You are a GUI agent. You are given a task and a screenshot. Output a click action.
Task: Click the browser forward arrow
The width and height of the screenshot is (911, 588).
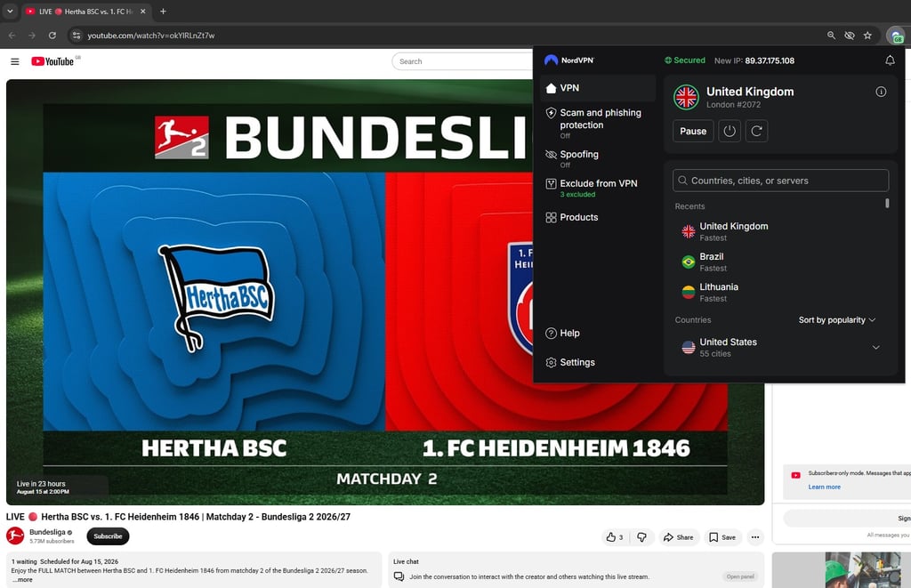tap(32, 36)
